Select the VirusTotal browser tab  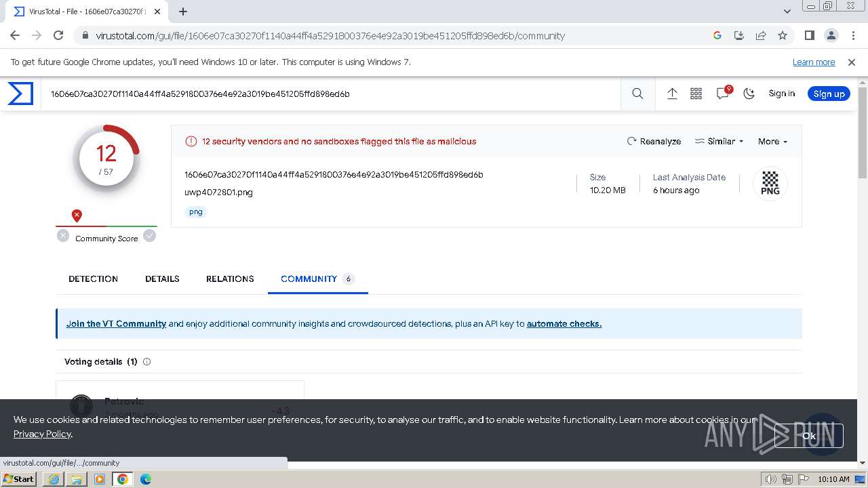tap(87, 12)
